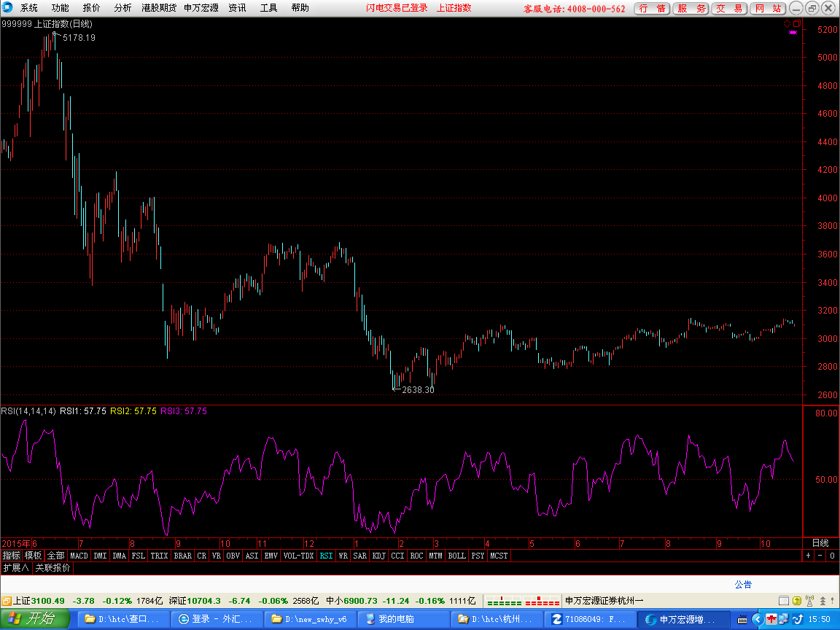The width and height of the screenshot is (840, 630).
Task: Open the 系统 menu
Action: coord(29,8)
